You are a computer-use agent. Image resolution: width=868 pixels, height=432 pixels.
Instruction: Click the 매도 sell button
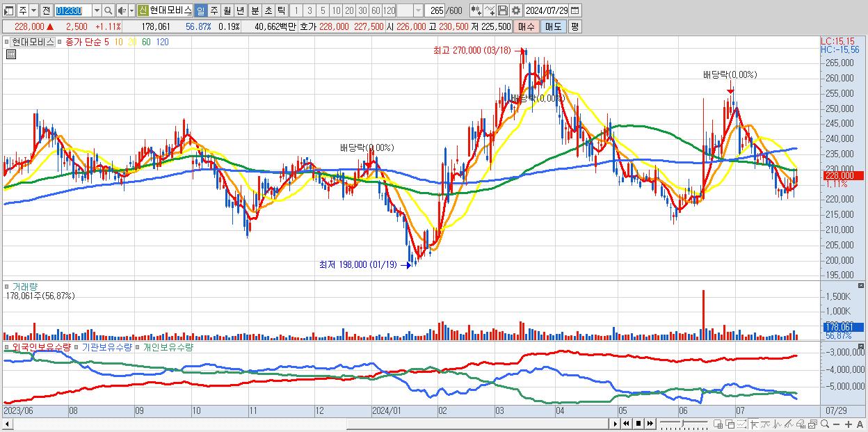point(553,26)
